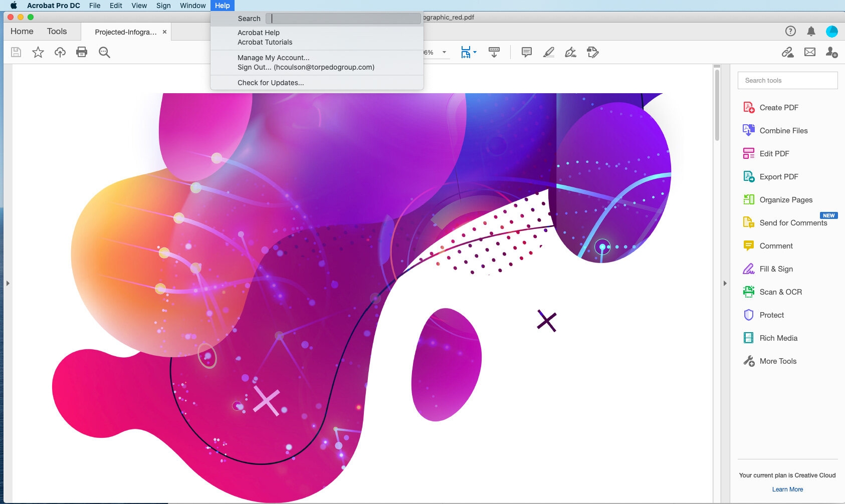845x504 pixels.
Task: Open the File menu
Action: 95,6
